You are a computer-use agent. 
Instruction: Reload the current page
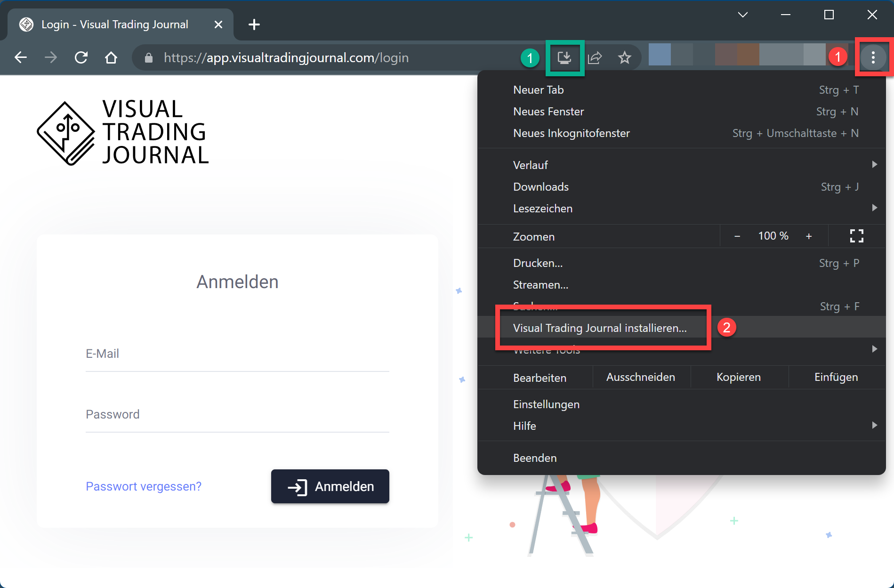click(x=81, y=57)
